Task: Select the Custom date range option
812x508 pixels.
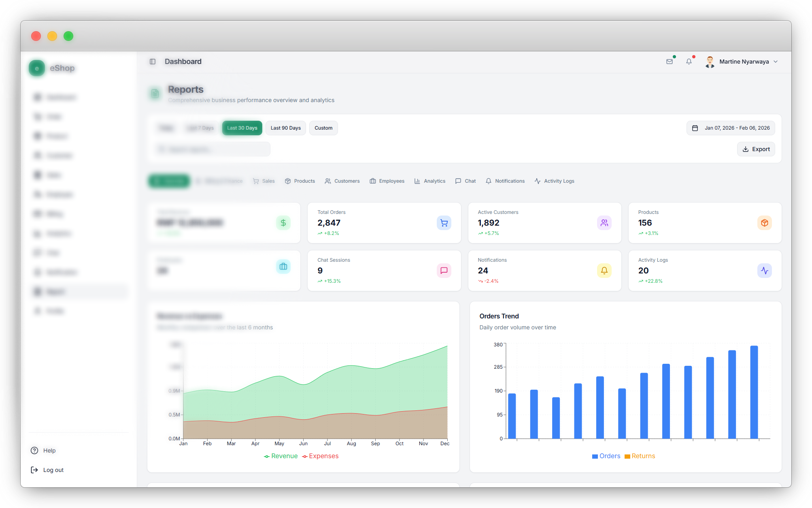Action: [323, 128]
